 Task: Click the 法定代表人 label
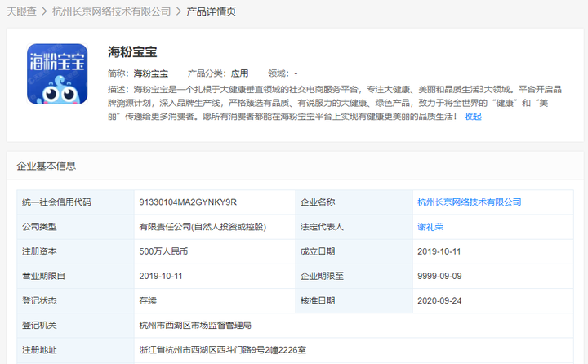click(x=322, y=227)
